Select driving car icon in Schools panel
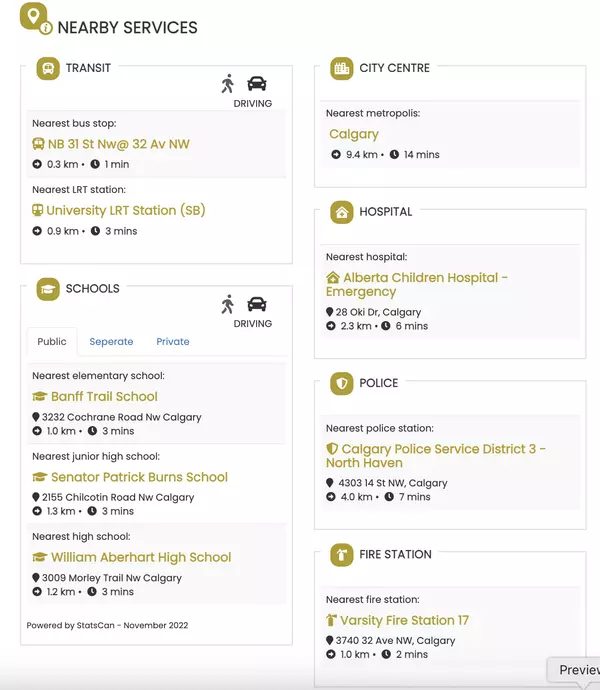 pos(257,304)
